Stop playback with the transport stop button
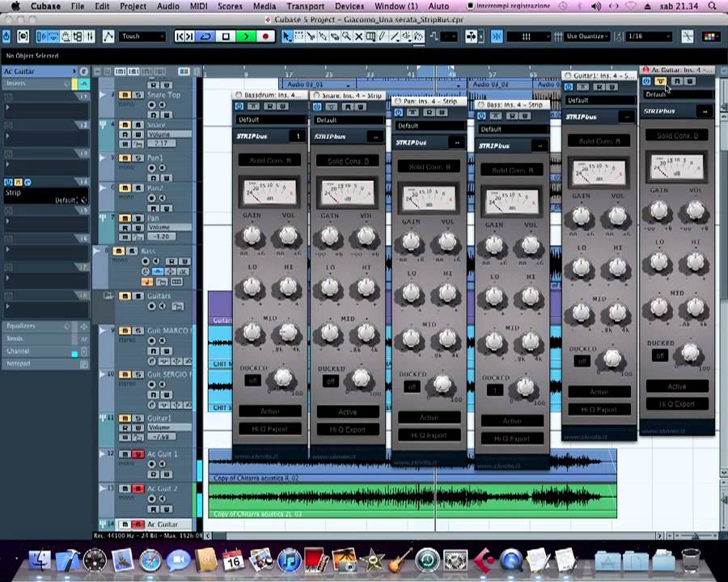 226,36
